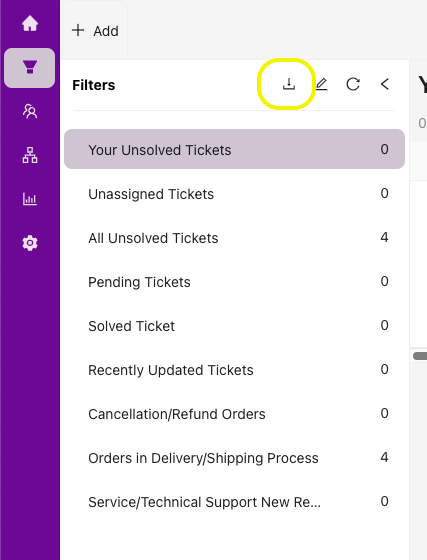Click the horizontal scrollbar handle at right
This screenshot has width=427, height=560.
click(x=420, y=356)
